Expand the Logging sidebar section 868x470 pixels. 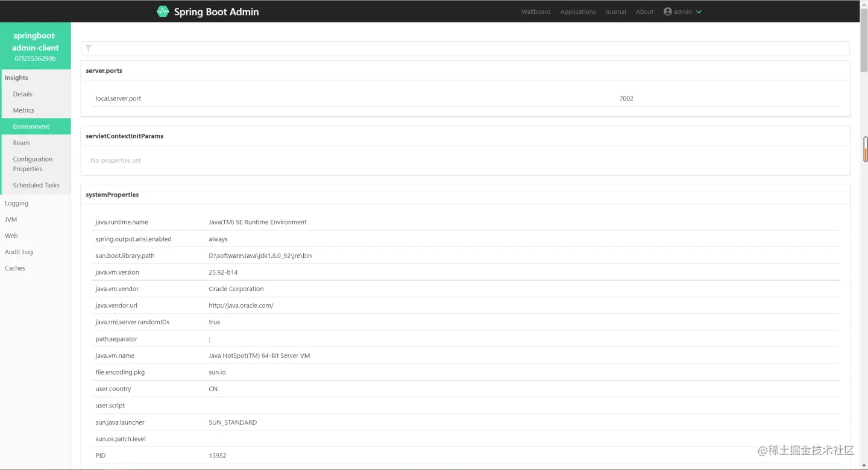(16, 203)
